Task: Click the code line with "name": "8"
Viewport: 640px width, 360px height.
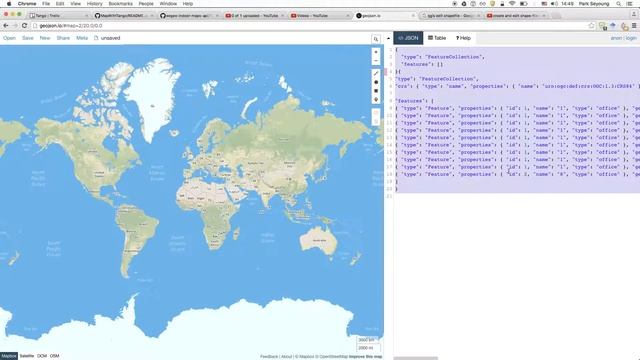Action: (517, 174)
